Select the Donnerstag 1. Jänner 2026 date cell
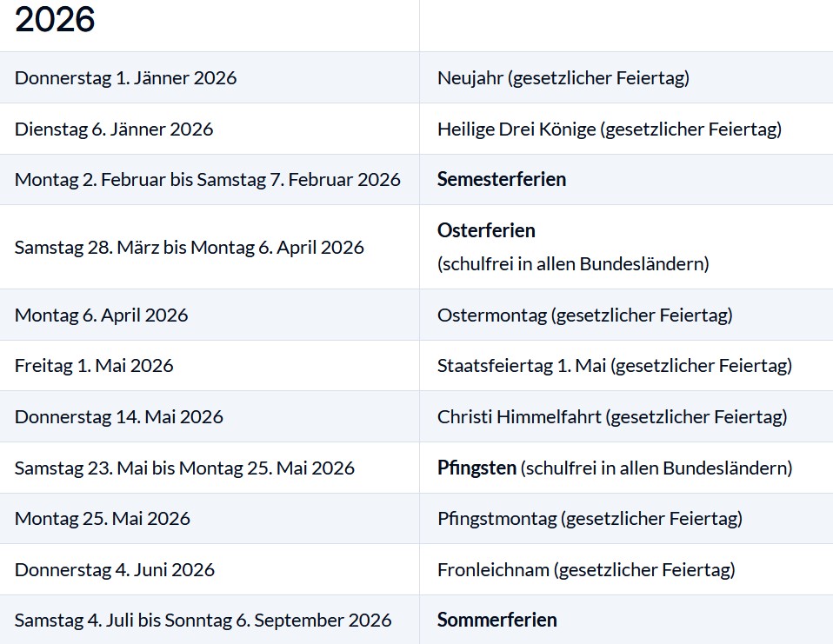Image resolution: width=833 pixels, height=644 pixels. point(125,78)
